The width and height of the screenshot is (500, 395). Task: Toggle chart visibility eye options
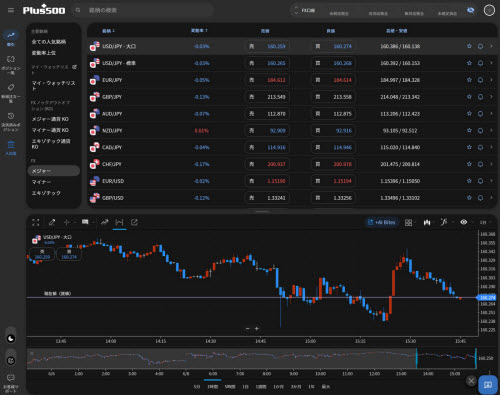coord(464,222)
